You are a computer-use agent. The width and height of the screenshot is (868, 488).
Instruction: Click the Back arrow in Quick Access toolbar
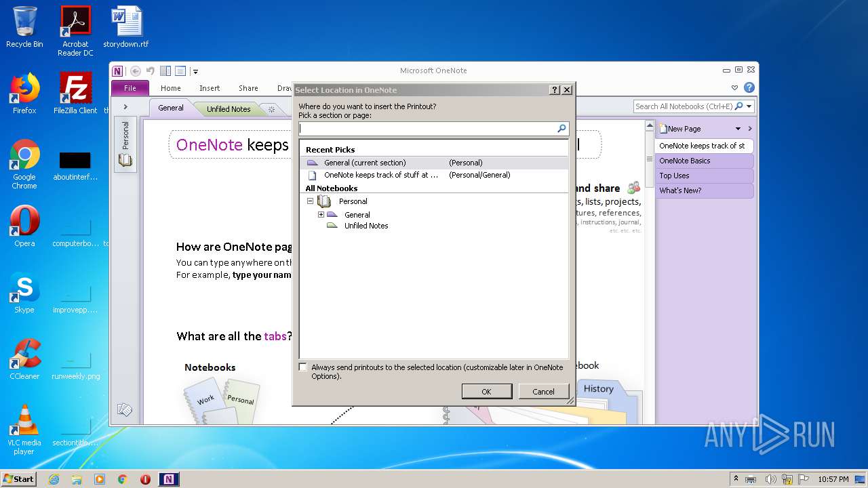[x=136, y=70]
